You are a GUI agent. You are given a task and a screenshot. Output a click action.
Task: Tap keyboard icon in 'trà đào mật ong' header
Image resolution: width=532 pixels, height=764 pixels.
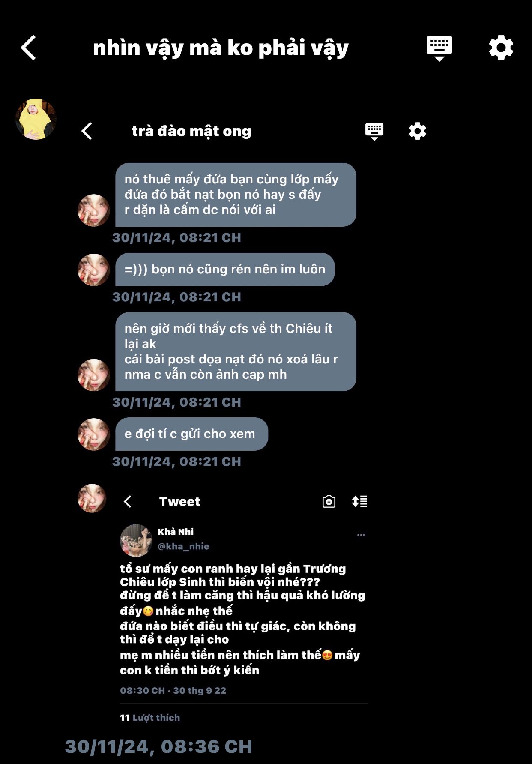click(x=374, y=132)
